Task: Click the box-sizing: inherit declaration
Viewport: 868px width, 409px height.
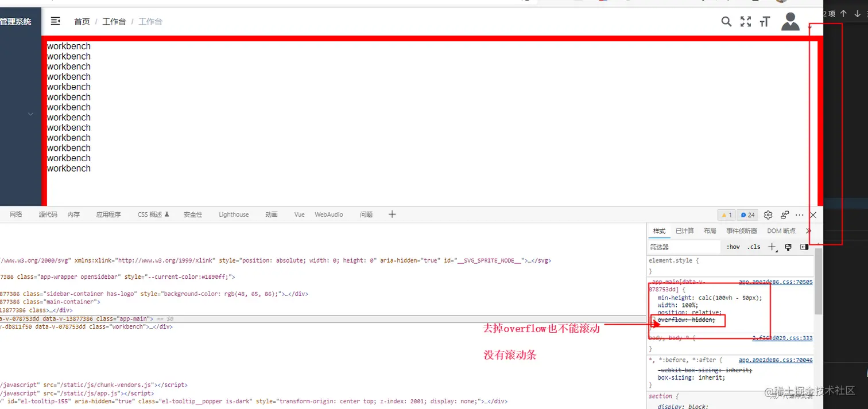Action: click(x=691, y=378)
